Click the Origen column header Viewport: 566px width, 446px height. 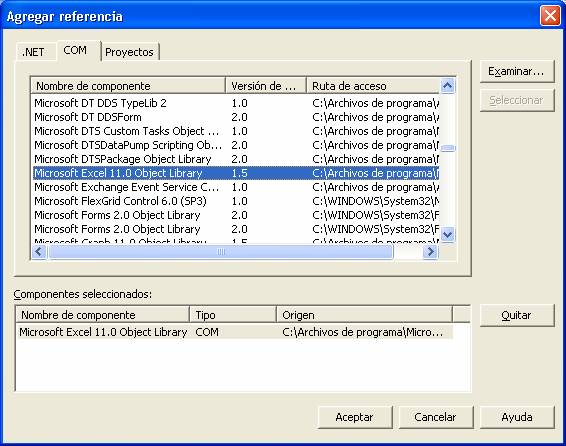tap(364, 315)
